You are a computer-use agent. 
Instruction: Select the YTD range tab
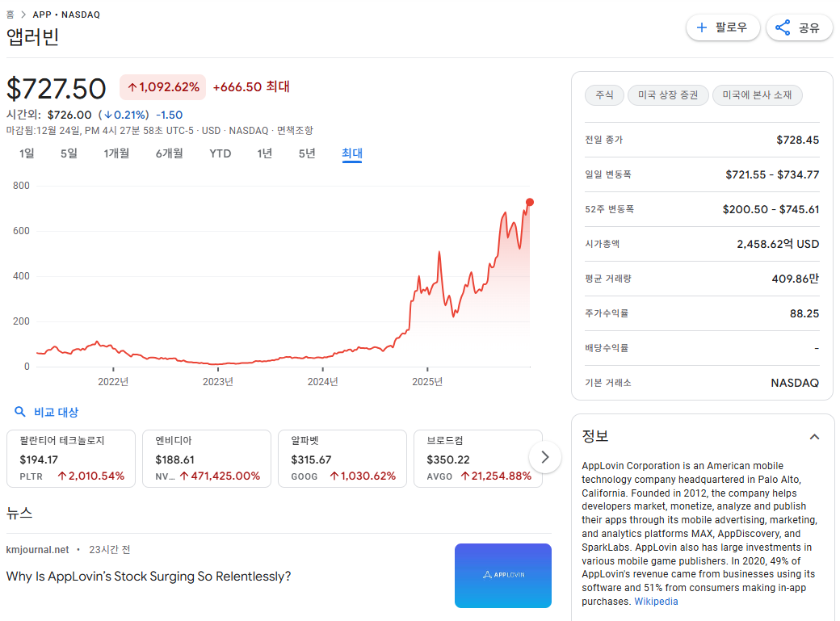coord(220,153)
